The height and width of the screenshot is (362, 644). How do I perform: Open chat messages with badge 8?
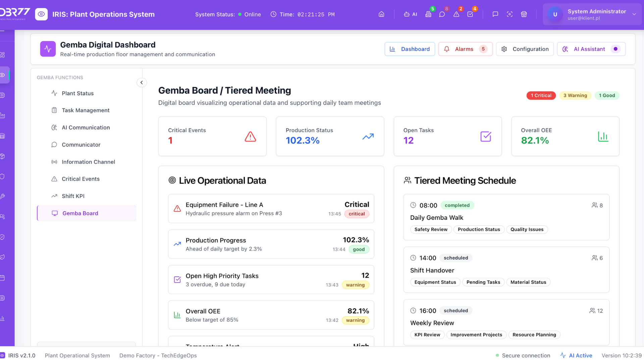442,14
